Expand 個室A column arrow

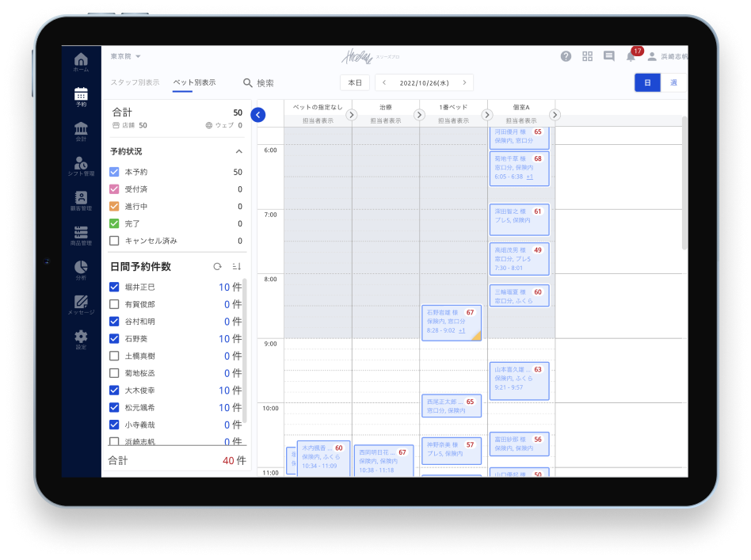tap(555, 115)
